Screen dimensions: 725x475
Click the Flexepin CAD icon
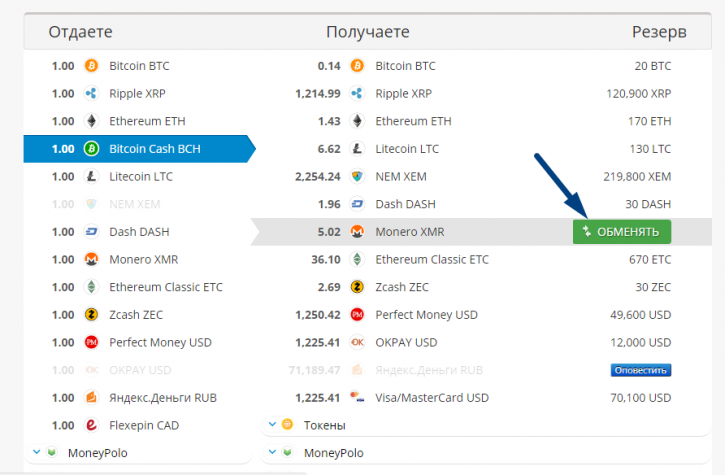91,426
